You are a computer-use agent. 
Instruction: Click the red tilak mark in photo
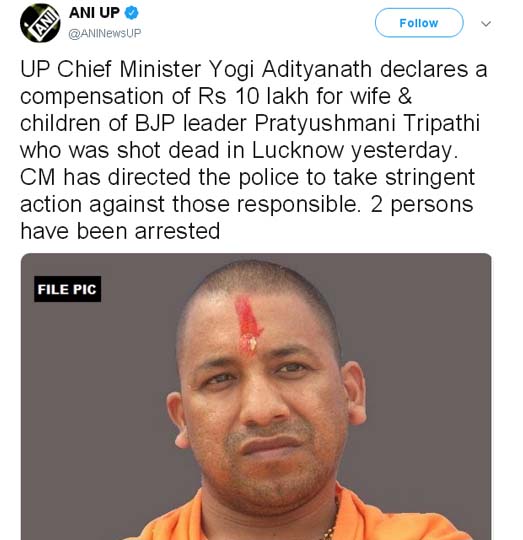(248, 325)
